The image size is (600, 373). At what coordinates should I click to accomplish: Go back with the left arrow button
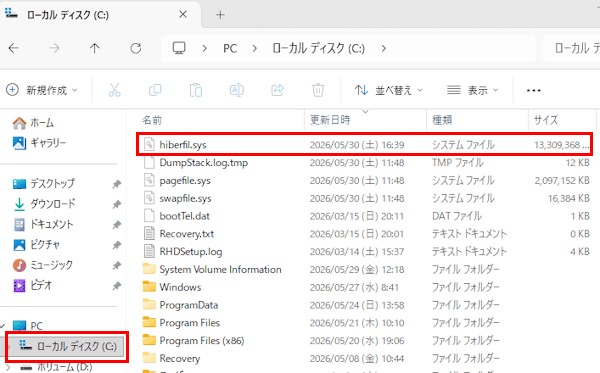pos(14,48)
